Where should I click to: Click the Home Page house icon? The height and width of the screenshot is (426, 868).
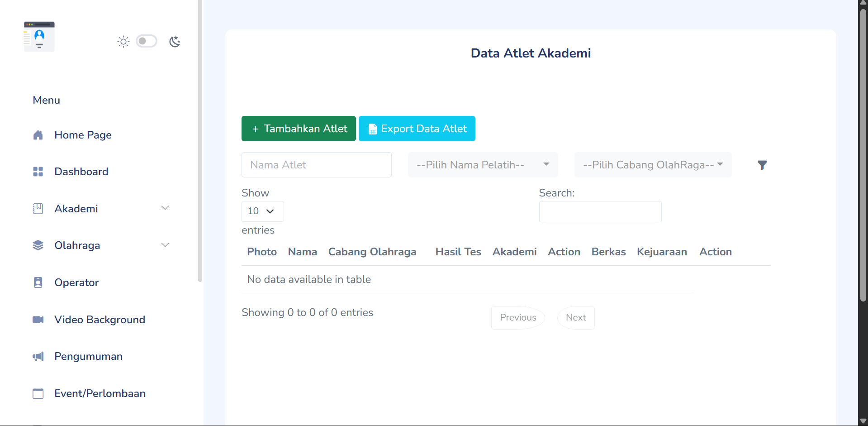tap(38, 135)
